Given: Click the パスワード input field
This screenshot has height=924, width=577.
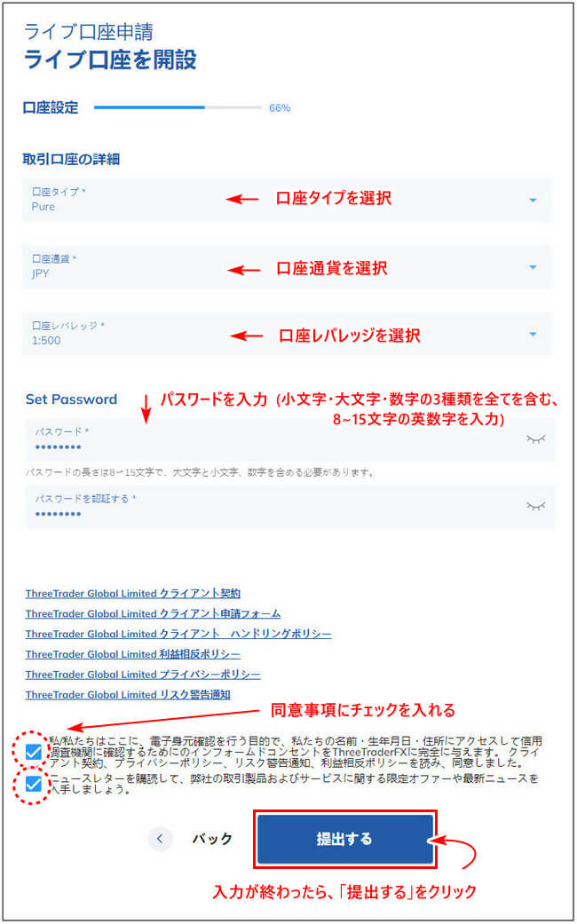Looking at the screenshot, I should tap(290, 439).
